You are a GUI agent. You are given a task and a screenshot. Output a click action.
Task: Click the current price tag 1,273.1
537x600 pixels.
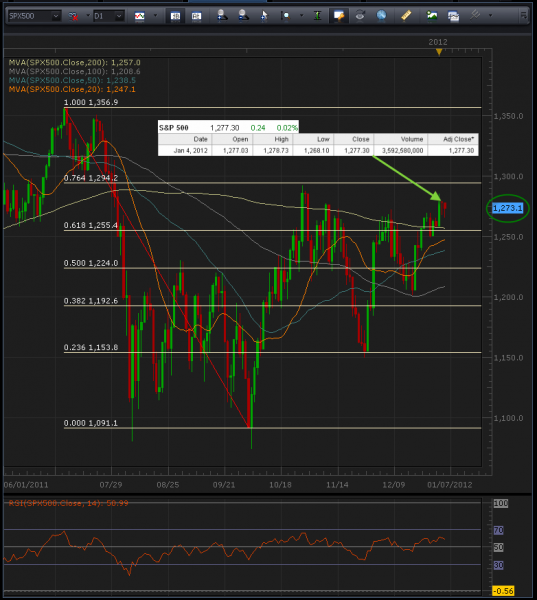click(x=508, y=208)
